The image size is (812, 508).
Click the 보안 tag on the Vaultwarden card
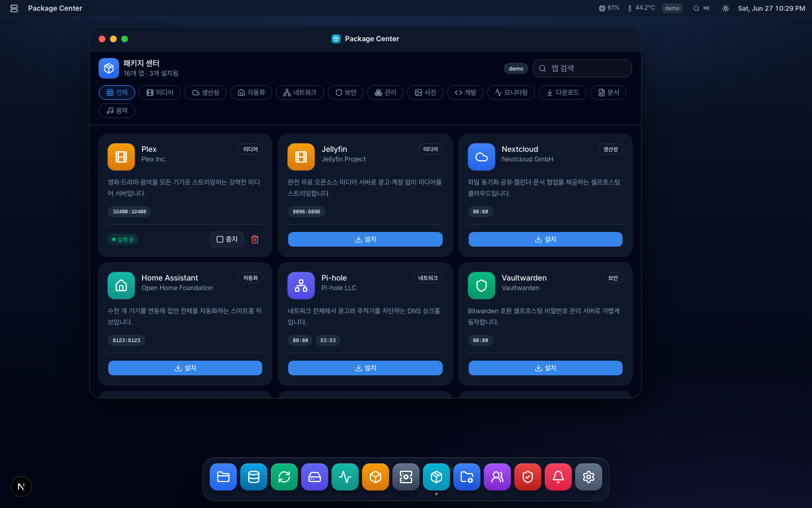pyautogui.click(x=613, y=278)
